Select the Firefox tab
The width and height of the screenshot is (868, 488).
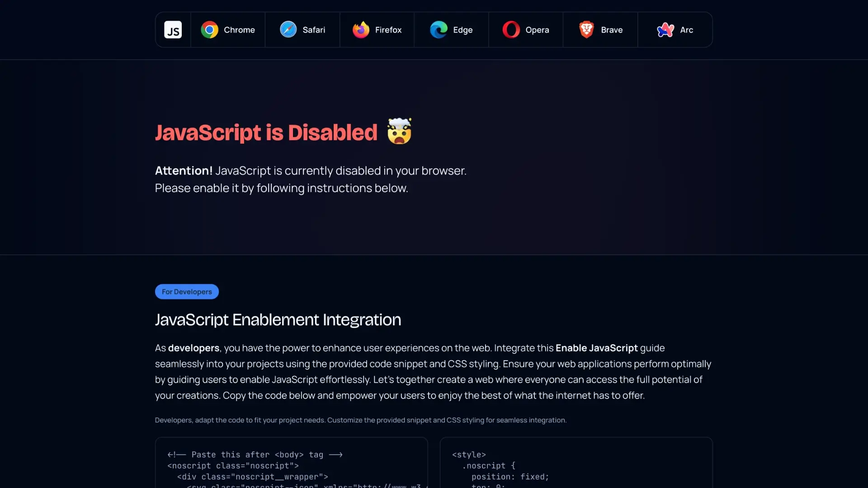point(377,29)
